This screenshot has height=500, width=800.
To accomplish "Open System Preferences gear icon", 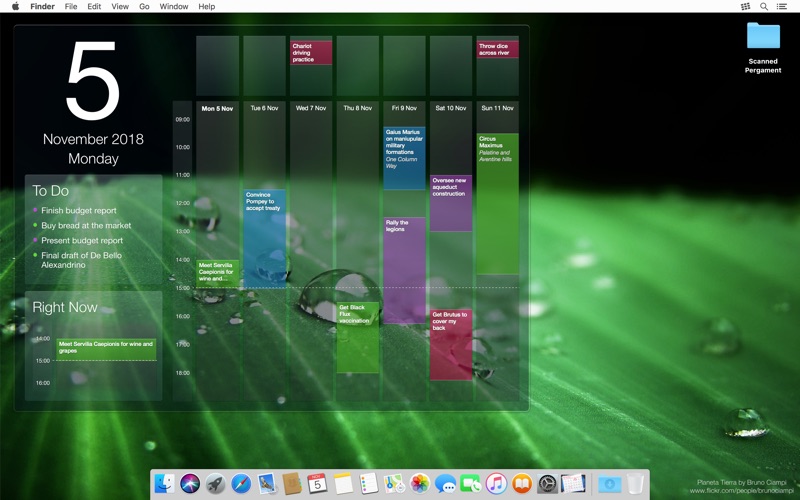I will click(x=547, y=483).
